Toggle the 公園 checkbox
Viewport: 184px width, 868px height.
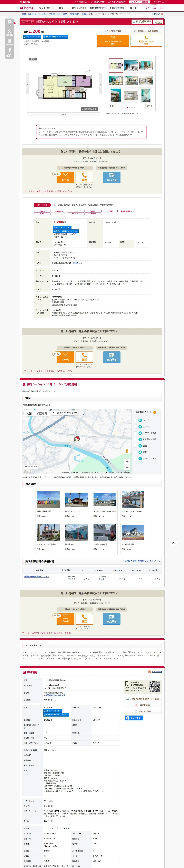coord(136,446)
